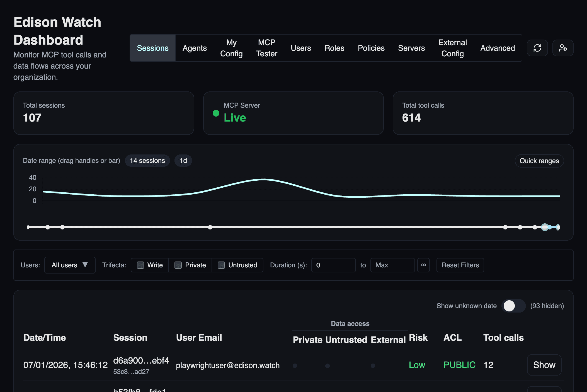Click the large date range slider handle
This screenshot has height=392, width=587.
[x=545, y=227]
